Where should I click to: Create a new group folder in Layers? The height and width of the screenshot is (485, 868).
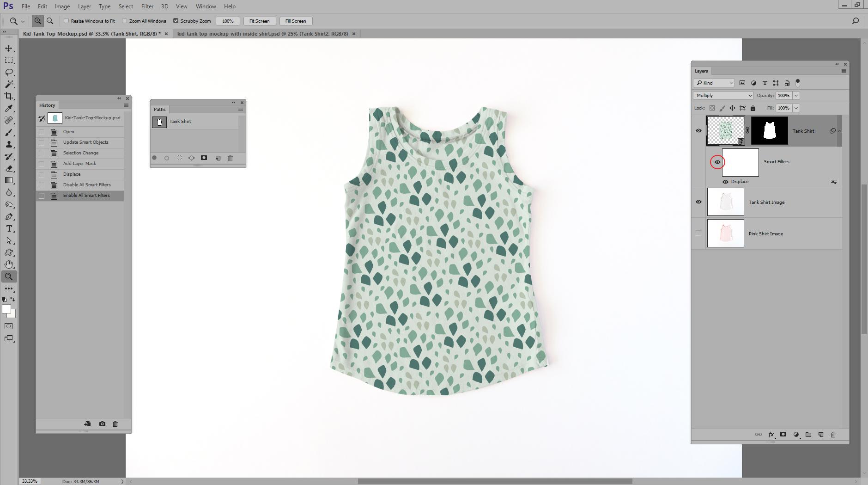click(x=808, y=434)
